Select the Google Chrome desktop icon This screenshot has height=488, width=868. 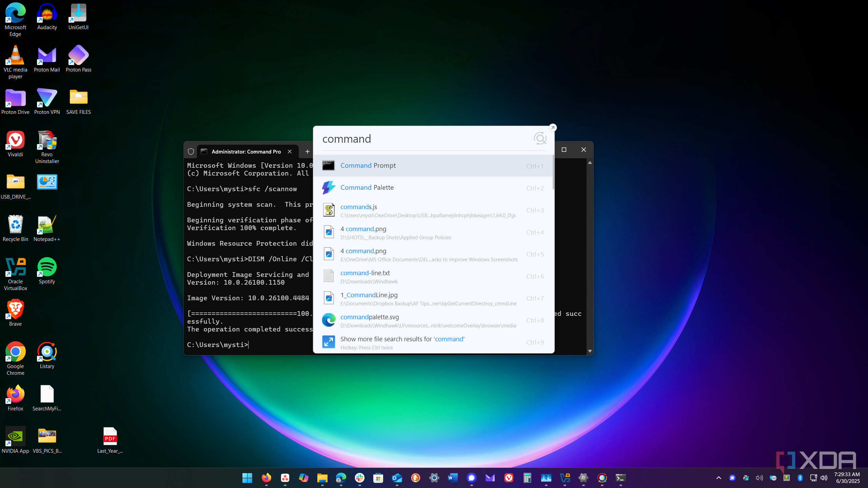(15, 359)
